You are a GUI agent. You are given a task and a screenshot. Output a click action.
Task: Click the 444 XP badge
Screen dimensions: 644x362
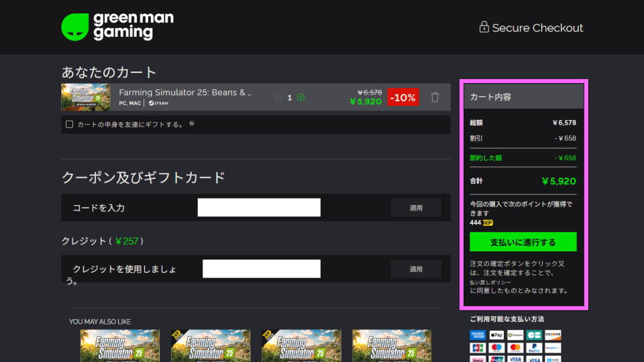click(482, 223)
